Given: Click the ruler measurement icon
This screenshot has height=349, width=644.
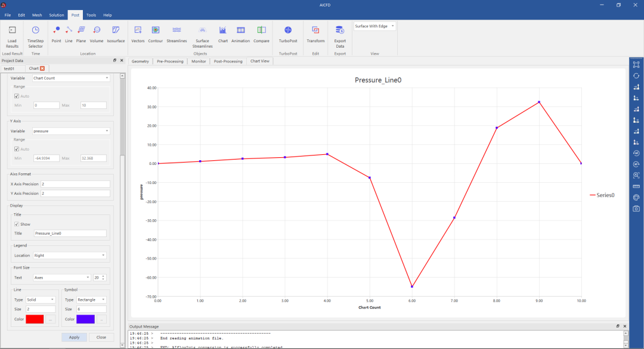Looking at the screenshot, I should [x=636, y=186].
